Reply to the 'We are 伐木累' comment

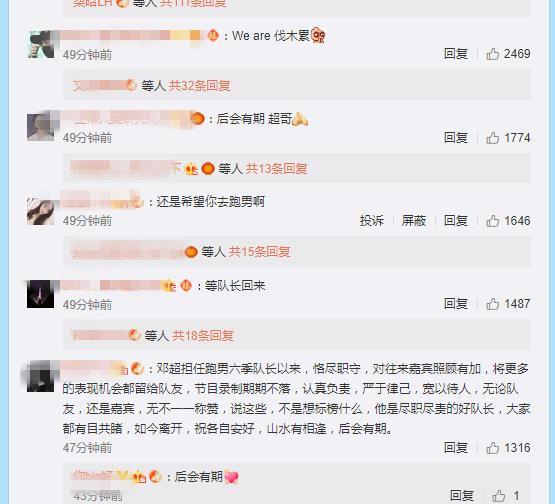tap(456, 54)
